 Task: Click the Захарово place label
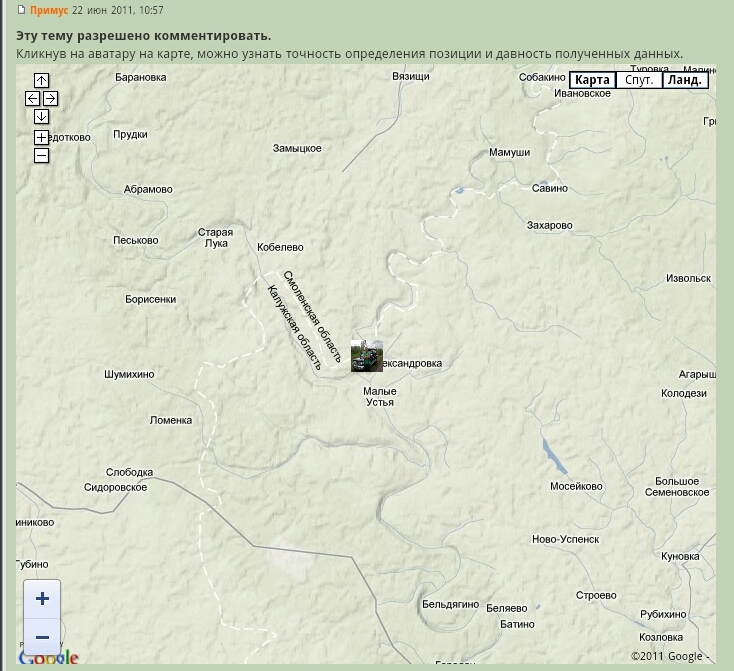(550, 225)
